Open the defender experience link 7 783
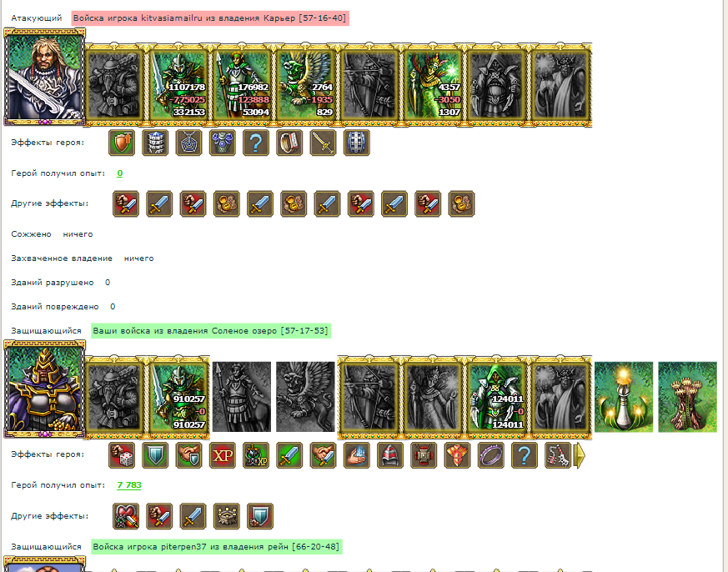 pyautogui.click(x=129, y=485)
